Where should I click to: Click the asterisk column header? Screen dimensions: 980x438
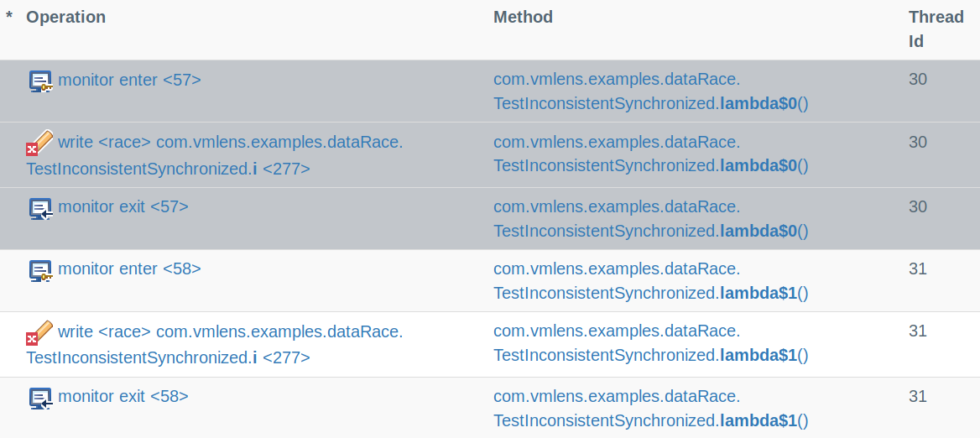coord(8,17)
